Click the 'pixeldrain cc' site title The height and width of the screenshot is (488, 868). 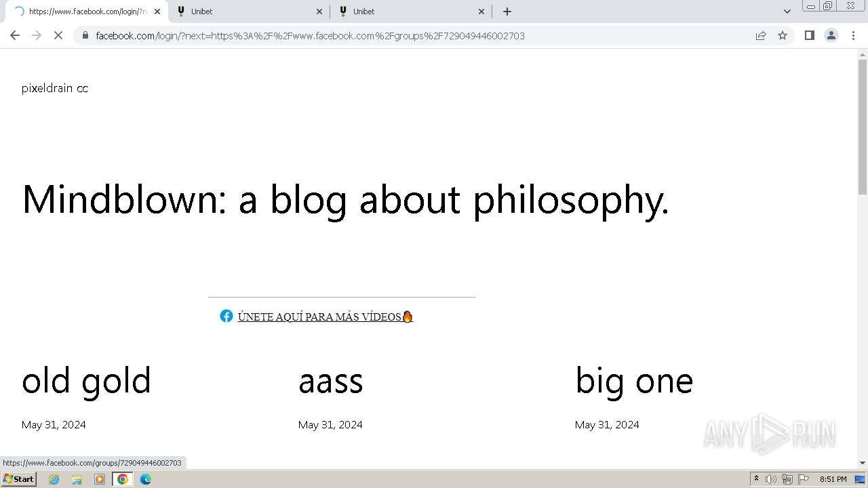(55, 88)
